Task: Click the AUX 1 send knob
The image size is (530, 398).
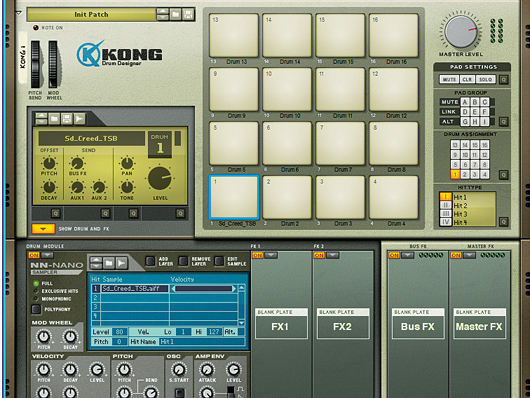Action: tap(77, 187)
